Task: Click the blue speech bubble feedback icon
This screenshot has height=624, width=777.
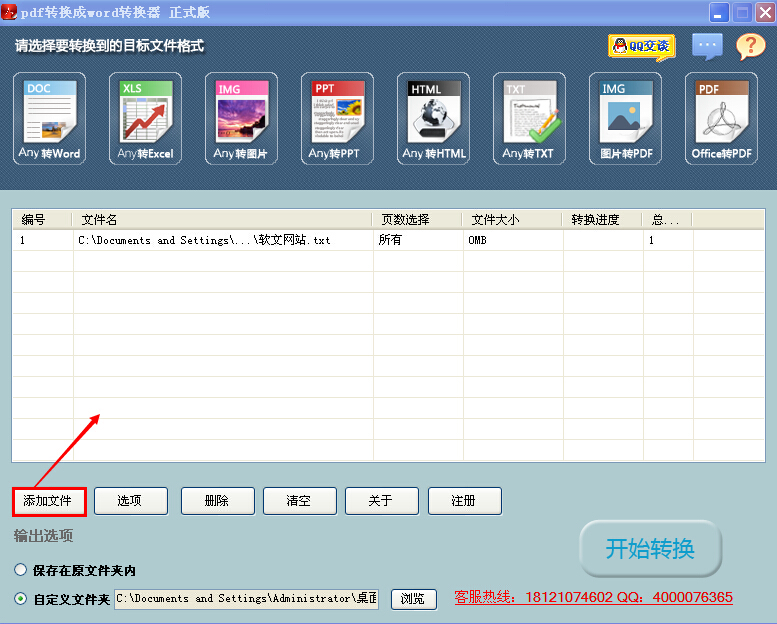Action: tap(707, 46)
